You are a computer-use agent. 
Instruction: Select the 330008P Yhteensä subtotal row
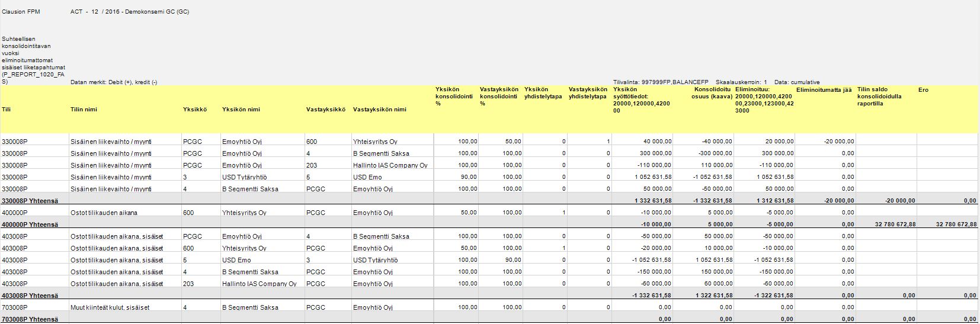489,201
